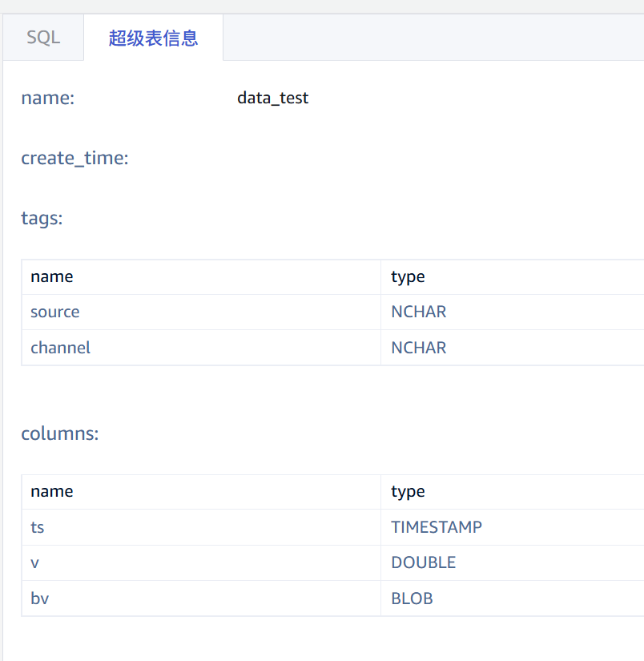Screen dimensions: 644x661
Task: Click the columns section label
Action: (59, 433)
